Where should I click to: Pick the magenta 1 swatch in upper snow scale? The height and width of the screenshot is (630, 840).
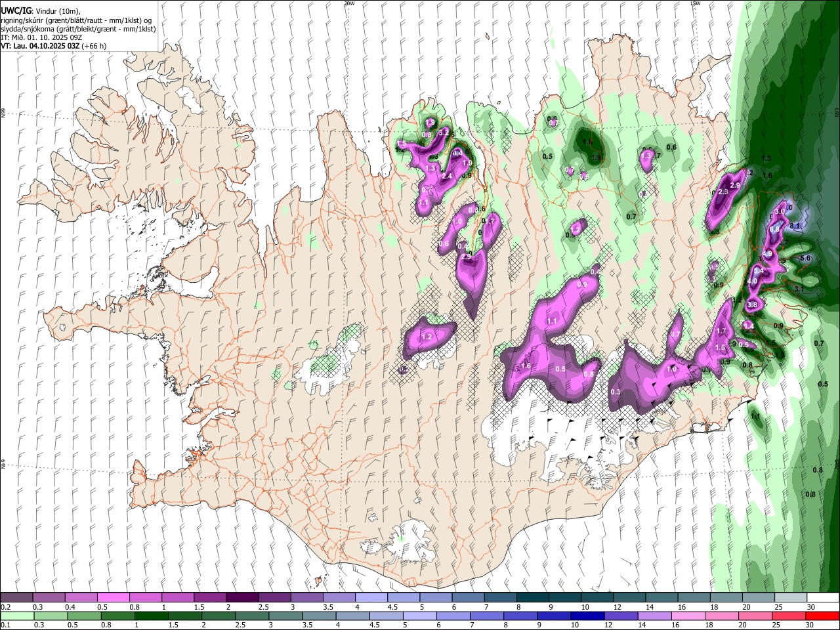(177, 598)
